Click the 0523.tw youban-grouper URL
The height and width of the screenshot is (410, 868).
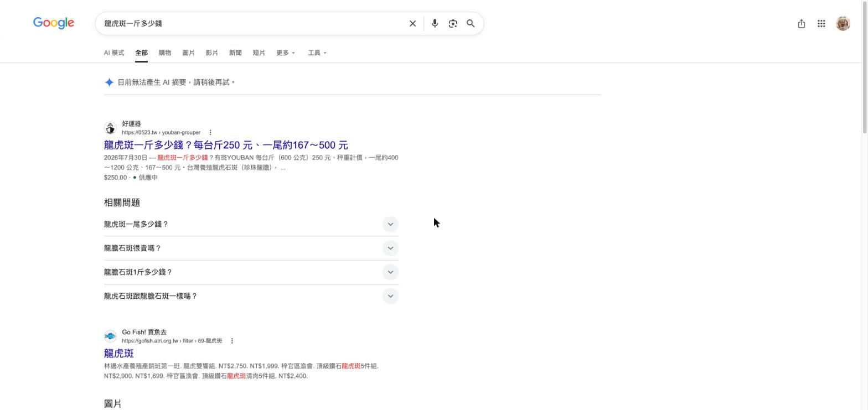161,133
